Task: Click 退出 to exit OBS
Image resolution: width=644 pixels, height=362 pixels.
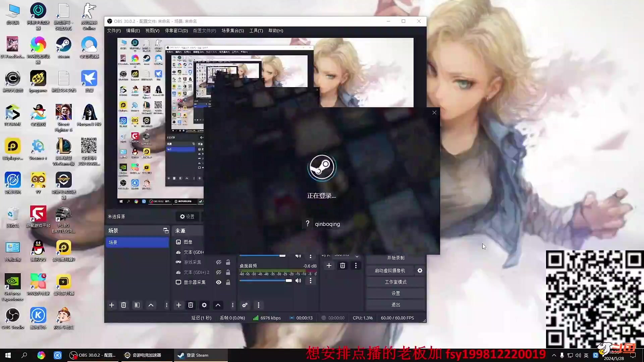Action: (395, 305)
